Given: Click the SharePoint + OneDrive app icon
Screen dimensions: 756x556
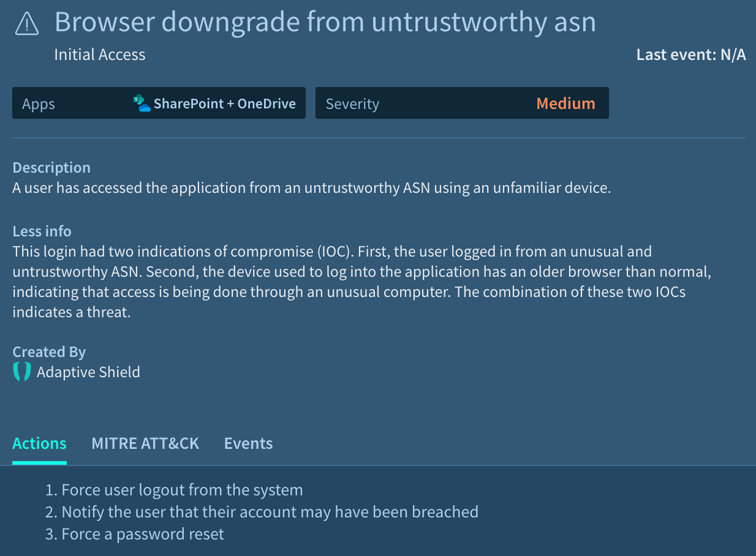Looking at the screenshot, I should click(140, 103).
